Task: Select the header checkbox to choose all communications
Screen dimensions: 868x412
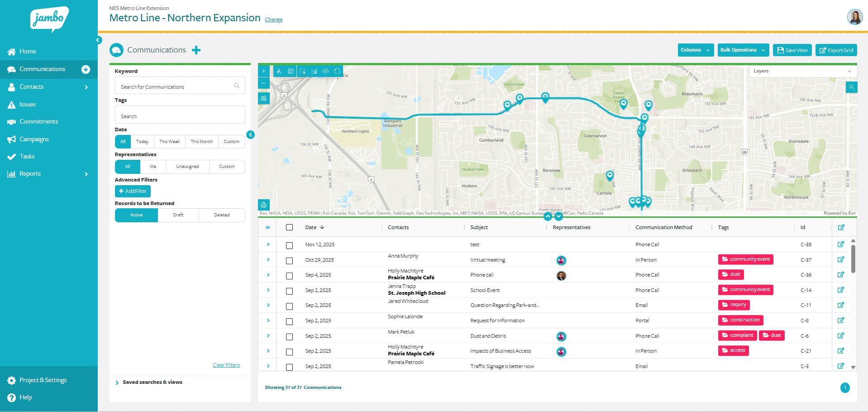Action: click(x=290, y=227)
